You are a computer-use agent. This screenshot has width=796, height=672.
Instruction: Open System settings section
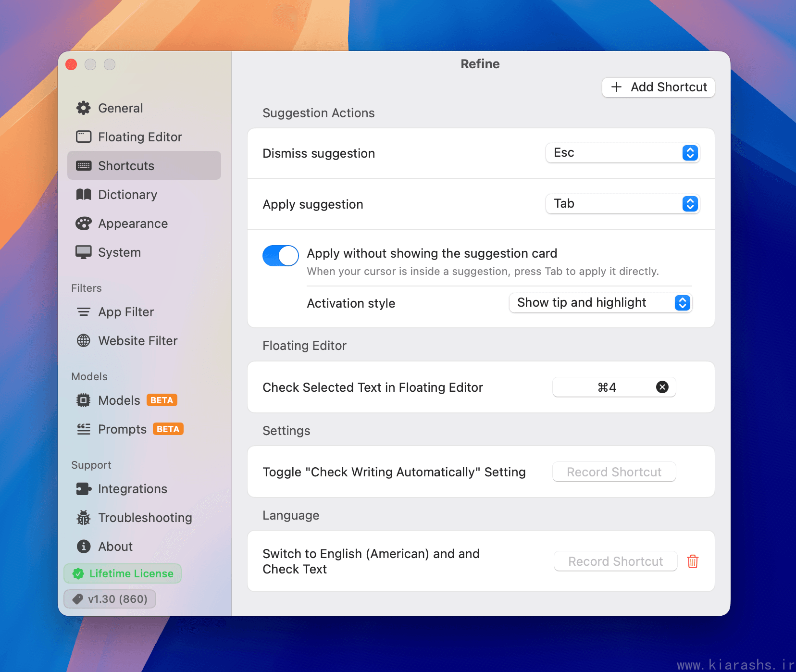click(144, 252)
